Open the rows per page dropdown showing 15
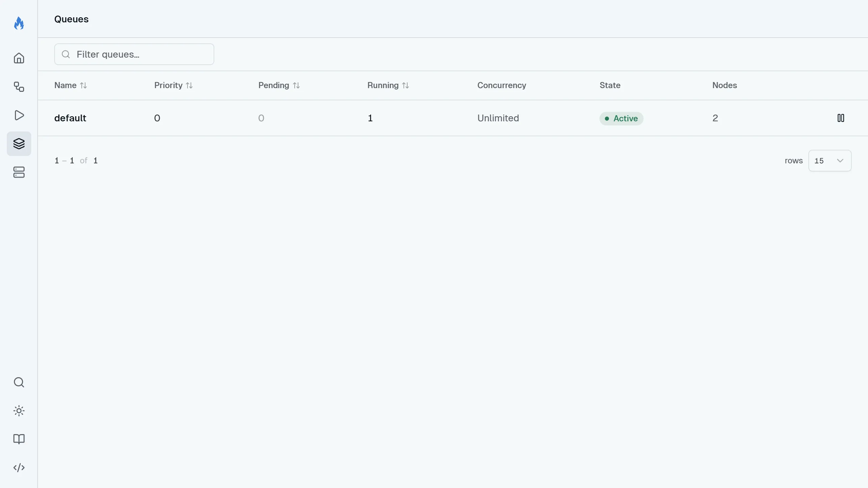This screenshot has height=488, width=868. pyautogui.click(x=830, y=161)
